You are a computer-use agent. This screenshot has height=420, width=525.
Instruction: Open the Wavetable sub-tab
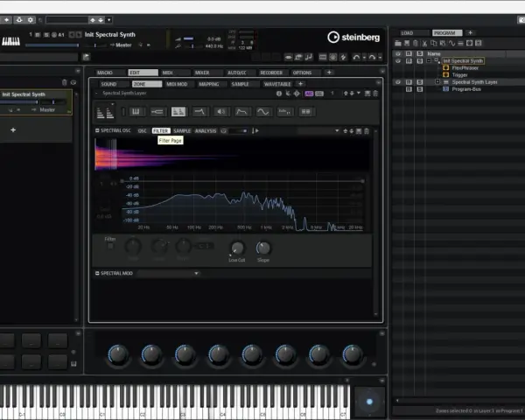[x=277, y=84]
